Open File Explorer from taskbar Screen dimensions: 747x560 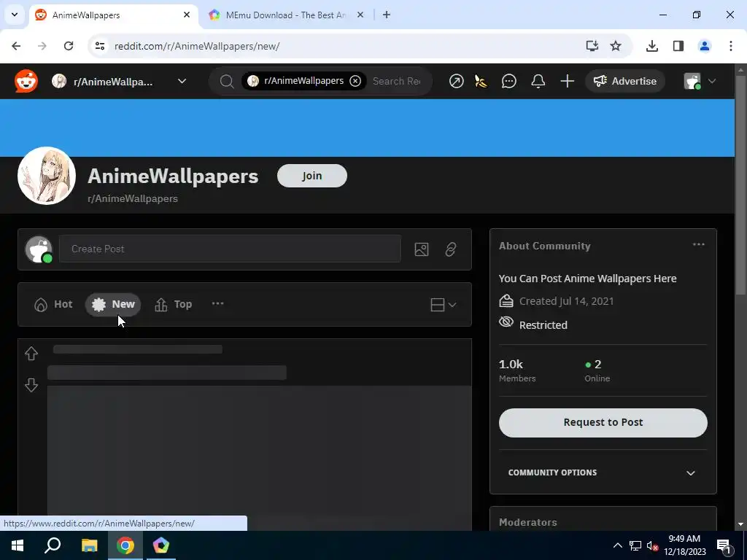89,545
